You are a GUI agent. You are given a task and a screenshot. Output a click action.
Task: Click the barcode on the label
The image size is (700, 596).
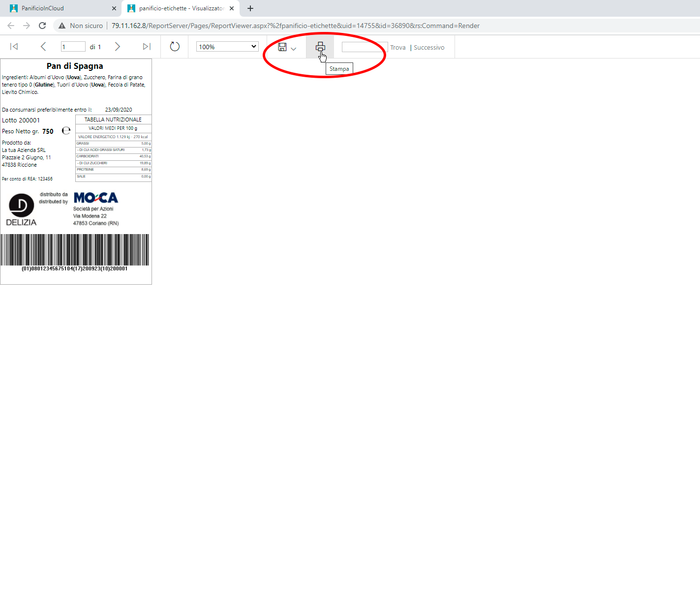pyautogui.click(x=75, y=250)
